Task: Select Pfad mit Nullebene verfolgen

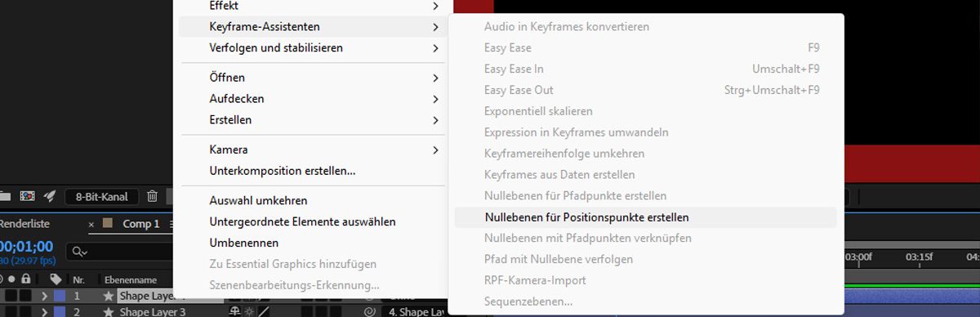Action: tap(645, 261)
